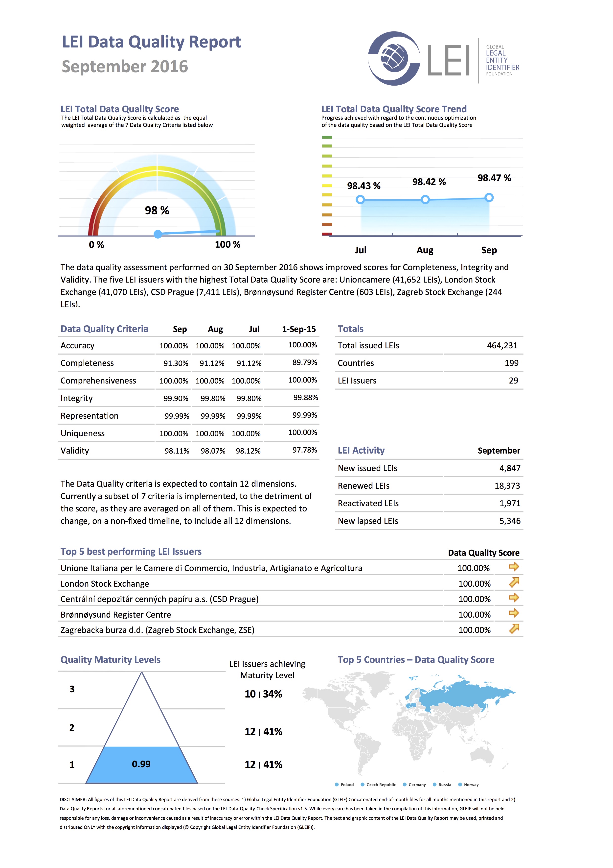The height and width of the screenshot is (868, 613).
Task: Click Completeness Sep value 91.30%
Action: (176, 363)
